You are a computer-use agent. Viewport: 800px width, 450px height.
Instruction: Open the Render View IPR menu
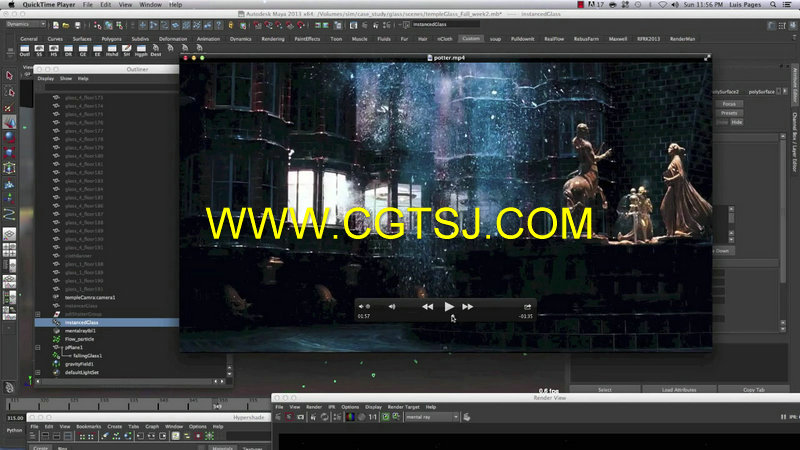click(332, 407)
